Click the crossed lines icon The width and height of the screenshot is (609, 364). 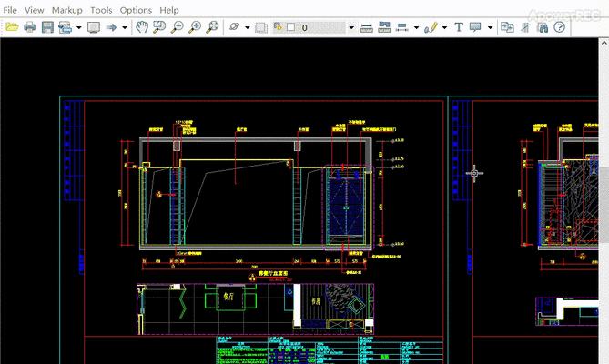(525, 27)
